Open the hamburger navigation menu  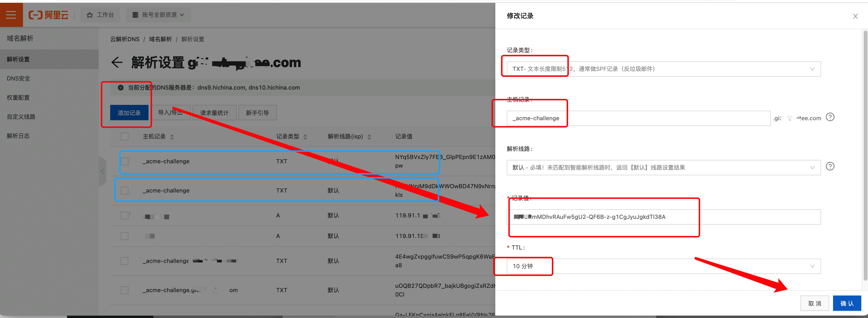click(11, 15)
